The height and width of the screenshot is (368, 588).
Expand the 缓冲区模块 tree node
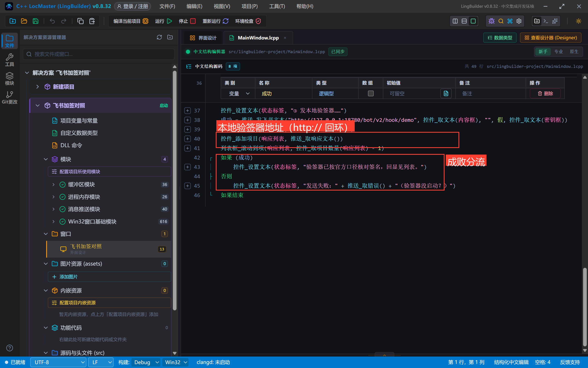[53, 184]
